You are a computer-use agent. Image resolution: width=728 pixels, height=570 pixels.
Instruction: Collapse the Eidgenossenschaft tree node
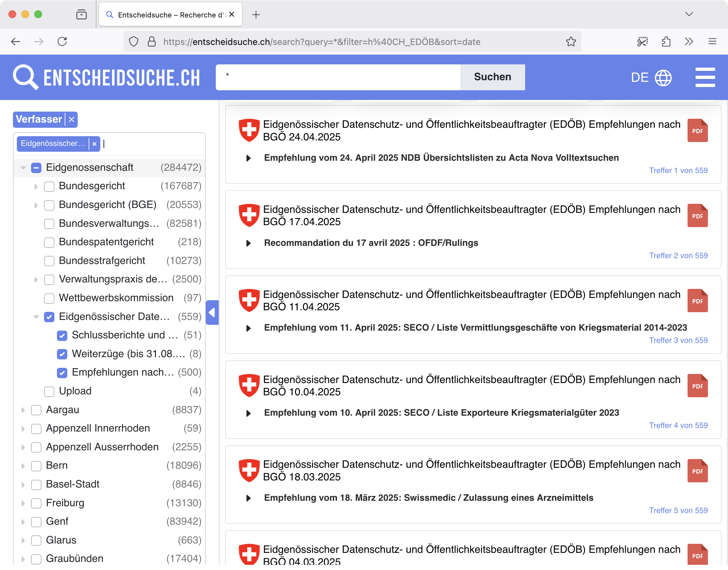pos(23,168)
